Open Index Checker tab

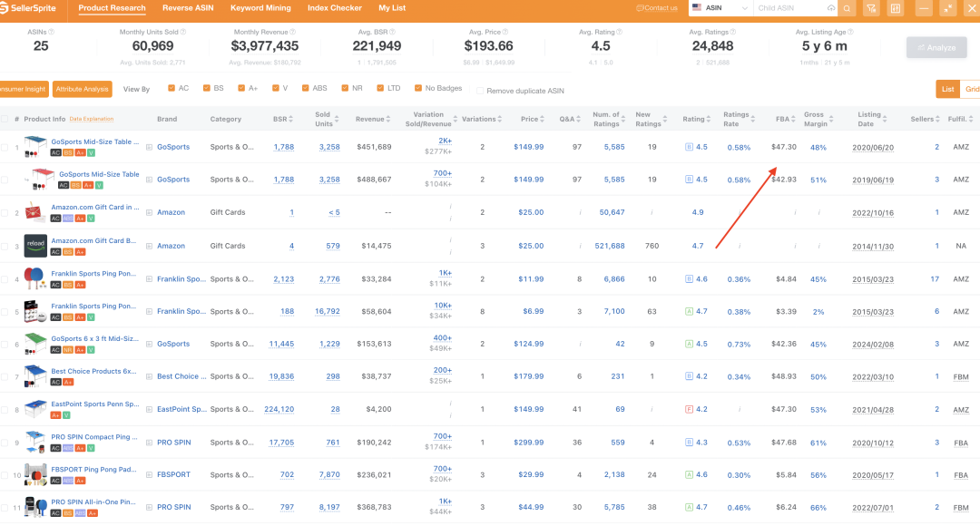click(334, 8)
